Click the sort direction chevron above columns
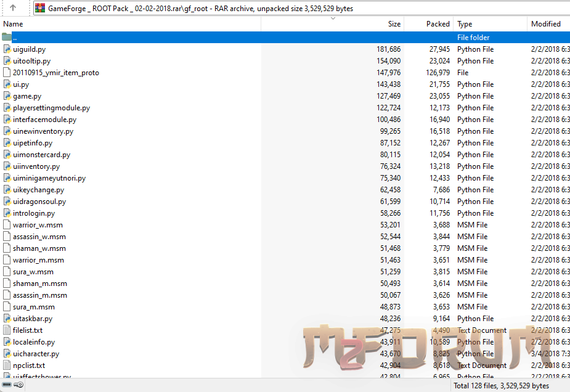 coord(333,18)
